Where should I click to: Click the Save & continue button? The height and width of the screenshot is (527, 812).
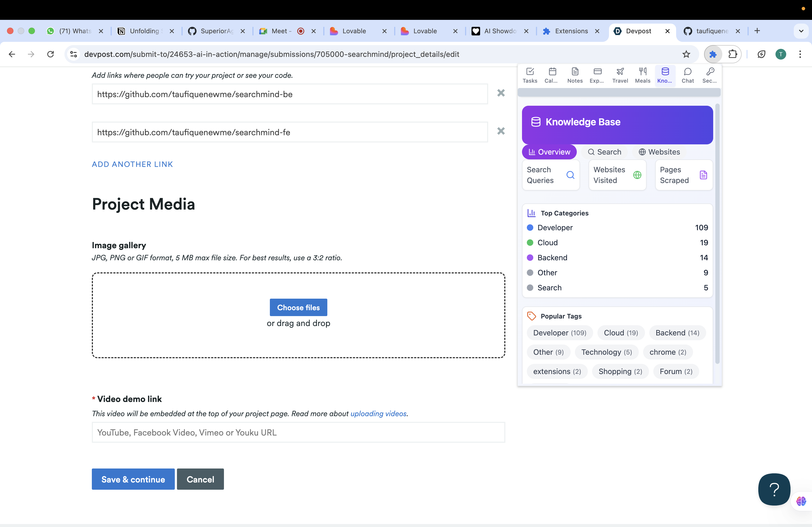click(x=133, y=479)
